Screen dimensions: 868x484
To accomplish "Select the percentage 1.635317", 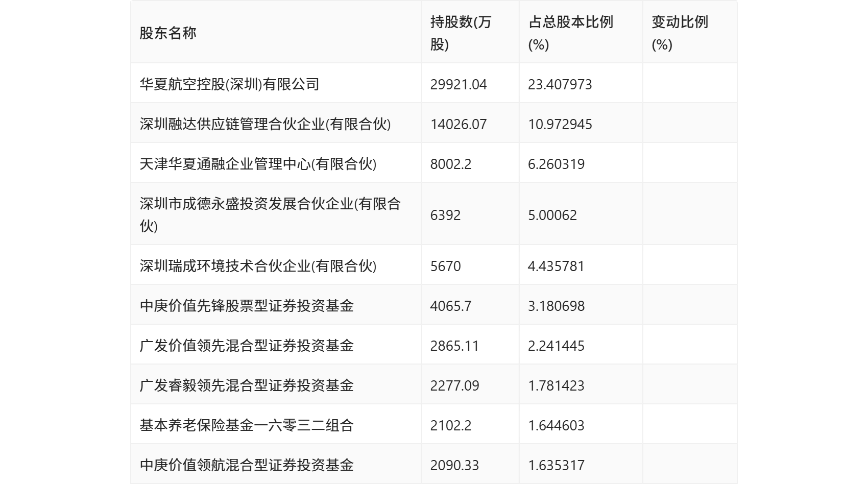I will [x=556, y=465].
